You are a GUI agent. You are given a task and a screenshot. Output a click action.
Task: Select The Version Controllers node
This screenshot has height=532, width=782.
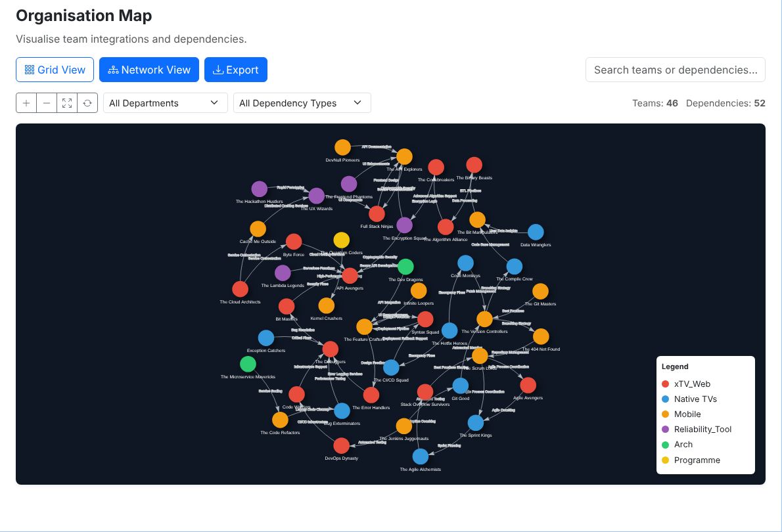pos(485,319)
